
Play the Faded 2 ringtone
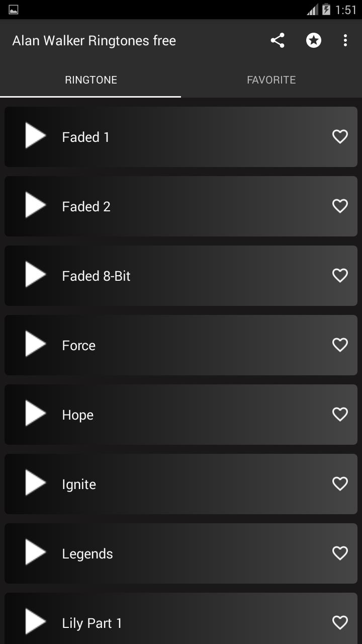click(35, 206)
